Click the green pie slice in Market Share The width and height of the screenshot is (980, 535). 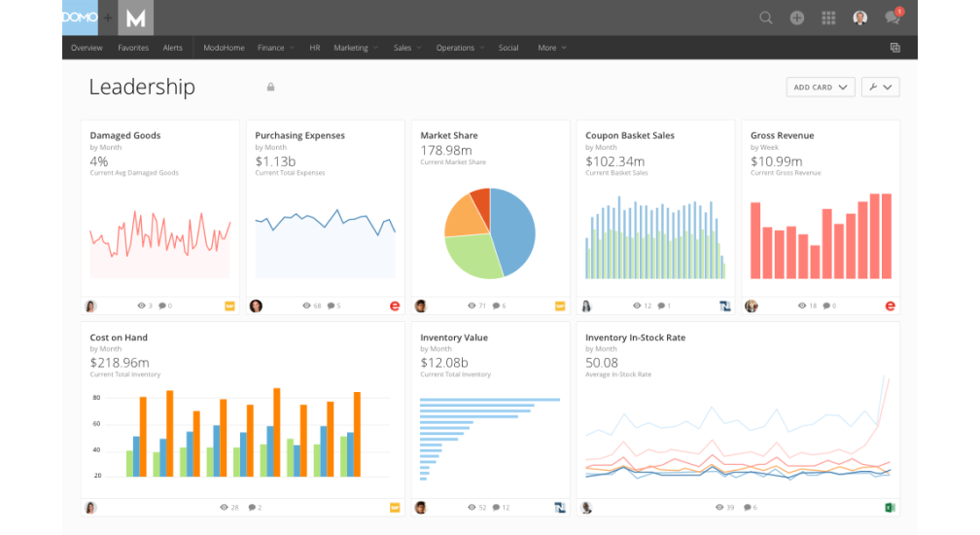(x=472, y=255)
